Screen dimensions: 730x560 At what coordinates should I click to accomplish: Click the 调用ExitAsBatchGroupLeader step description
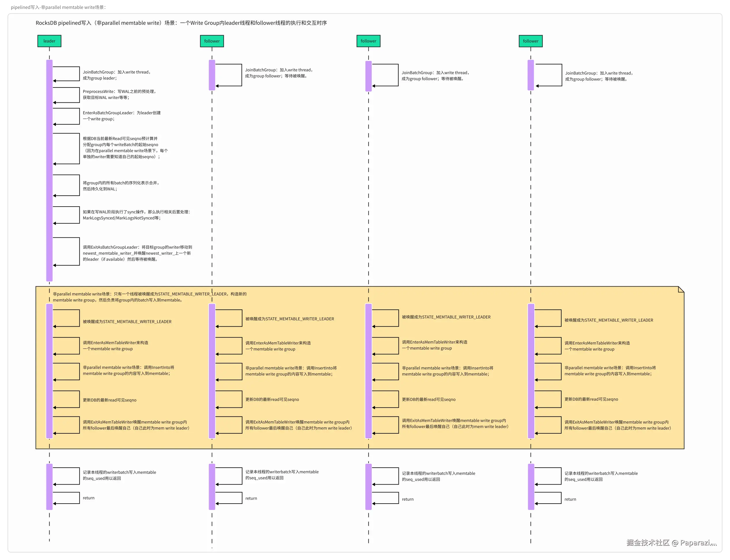tap(137, 253)
